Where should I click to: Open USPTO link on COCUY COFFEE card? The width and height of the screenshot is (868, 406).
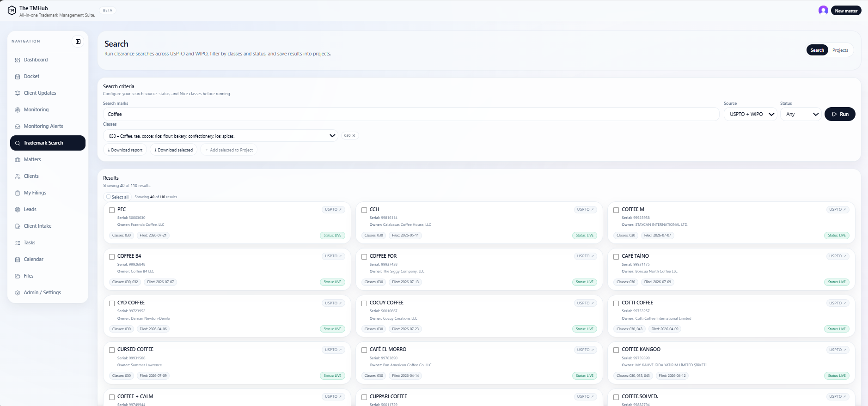point(585,303)
